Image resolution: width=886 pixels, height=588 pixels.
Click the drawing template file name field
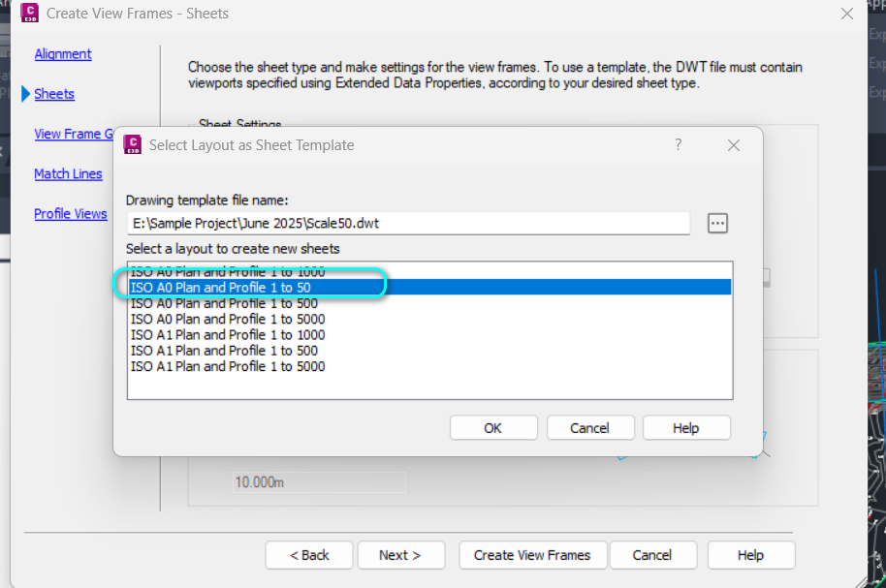(408, 223)
